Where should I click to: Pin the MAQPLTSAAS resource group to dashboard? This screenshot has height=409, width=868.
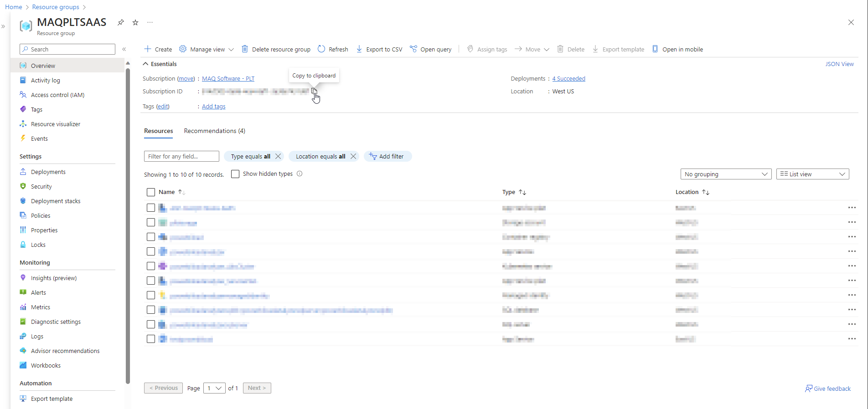point(121,22)
